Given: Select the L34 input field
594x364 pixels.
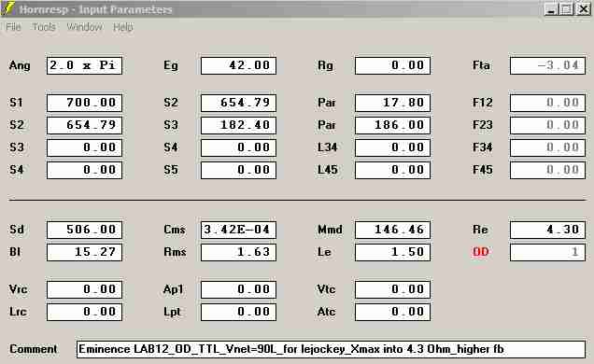Looking at the screenshot, I should pos(393,147).
